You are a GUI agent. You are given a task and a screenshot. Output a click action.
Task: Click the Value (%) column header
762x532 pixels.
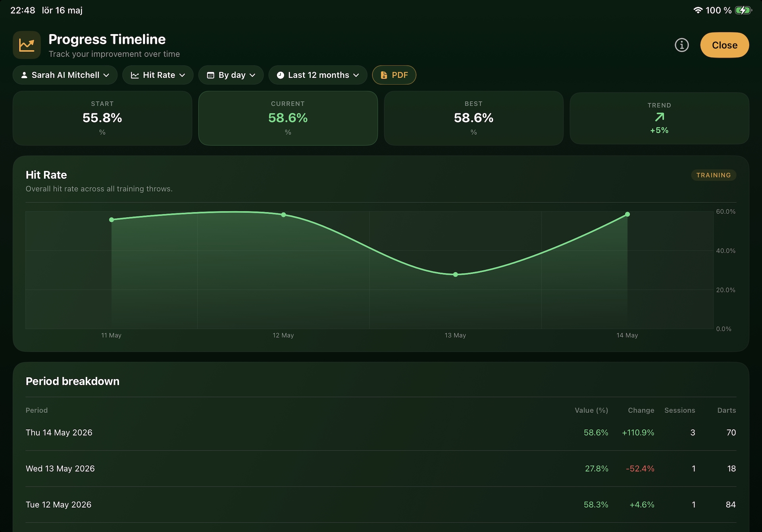[591, 410]
